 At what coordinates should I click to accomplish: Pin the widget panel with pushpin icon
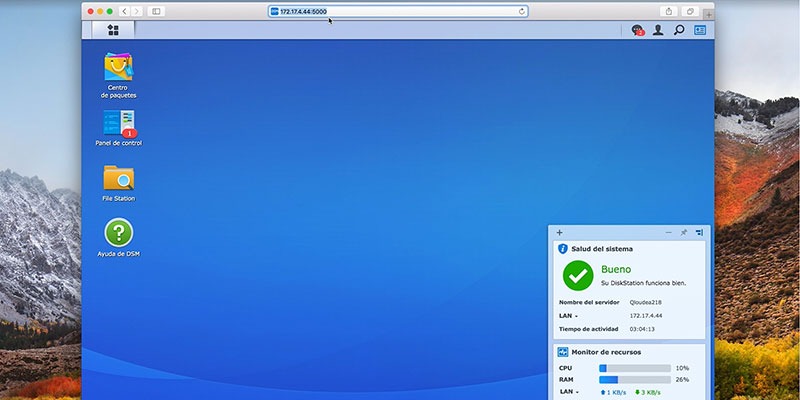coord(684,233)
